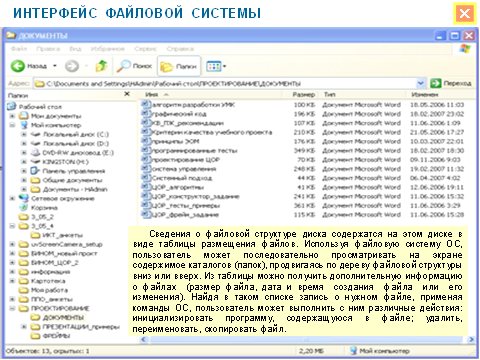Close slide with orange X button
This screenshot has height=360, width=480.
click(464, 14)
